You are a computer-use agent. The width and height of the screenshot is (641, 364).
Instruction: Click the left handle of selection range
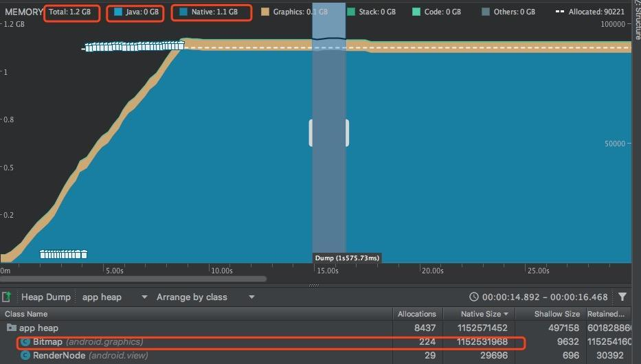pos(311,133)
